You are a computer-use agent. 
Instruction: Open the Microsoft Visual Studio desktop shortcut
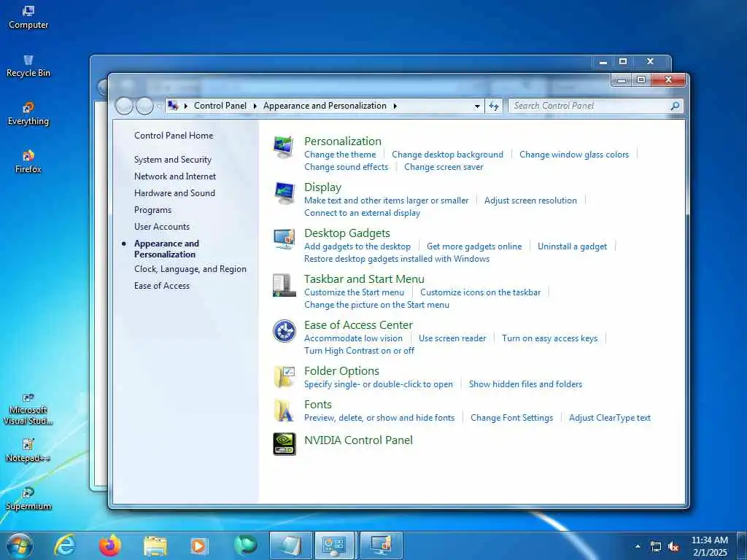pyautogui.click(x=28, y=409)
